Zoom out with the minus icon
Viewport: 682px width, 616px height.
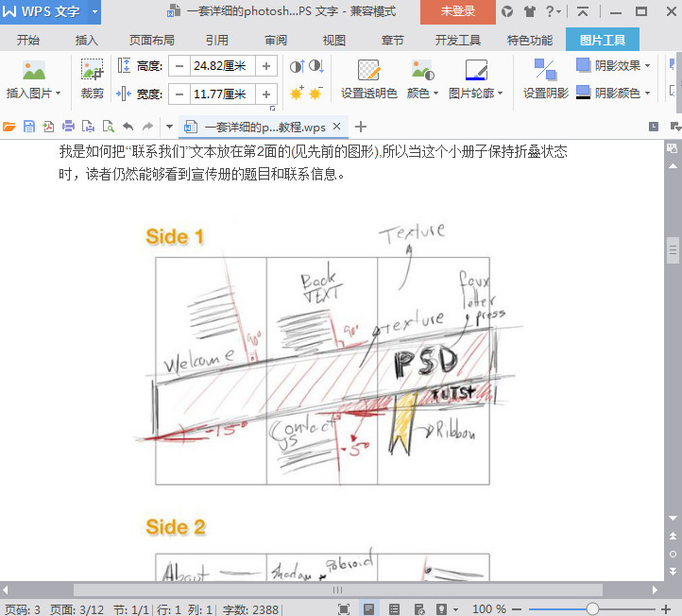click(x=517, y=609)
